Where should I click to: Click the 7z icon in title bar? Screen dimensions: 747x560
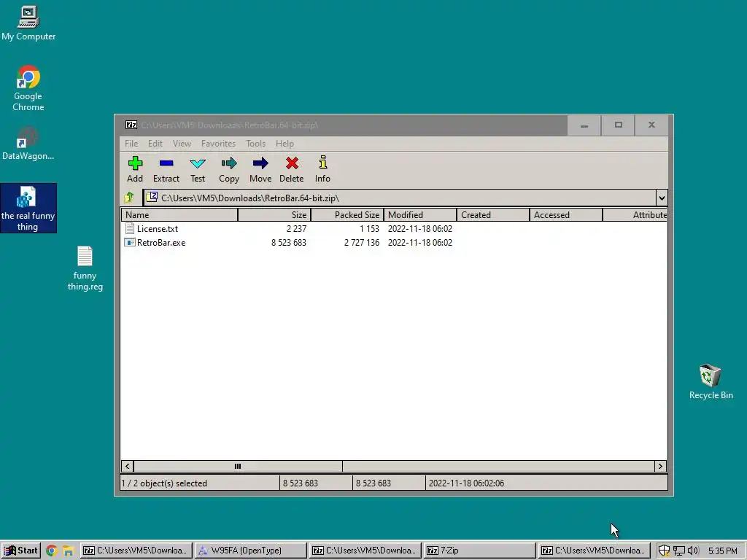pos(131,125)
